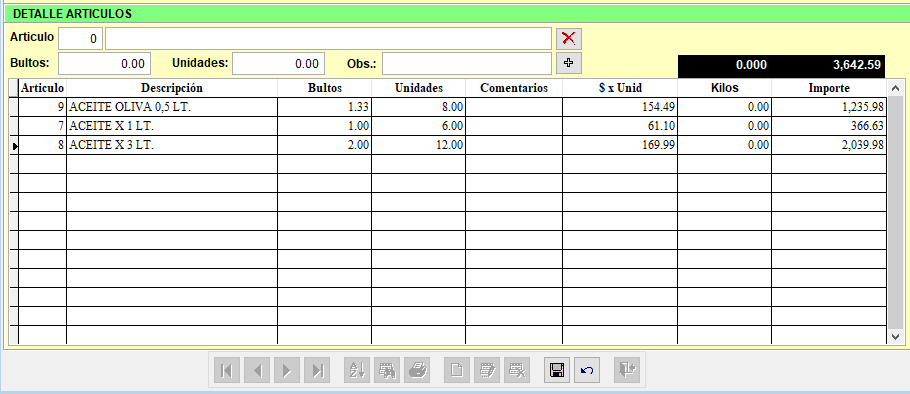The height and width of the screenshot is (394, 910).
Task: Click the Obs. observations field
Action: (467, 63)
